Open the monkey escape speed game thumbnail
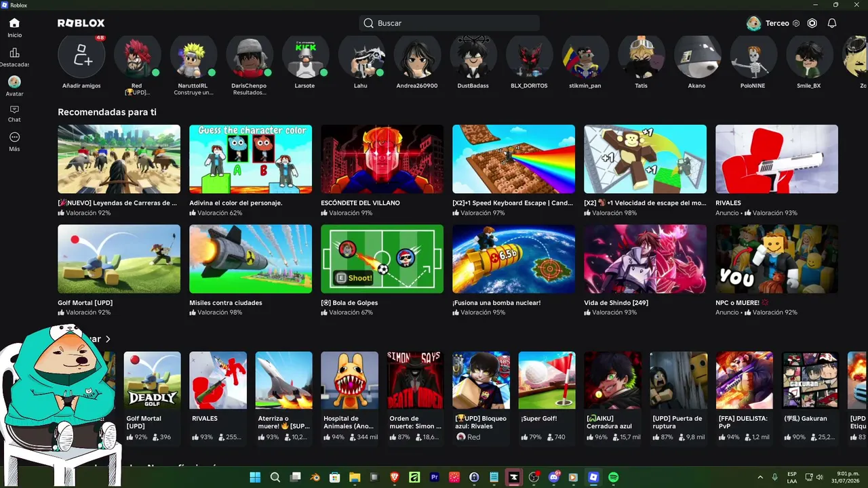 click(645, 159)
